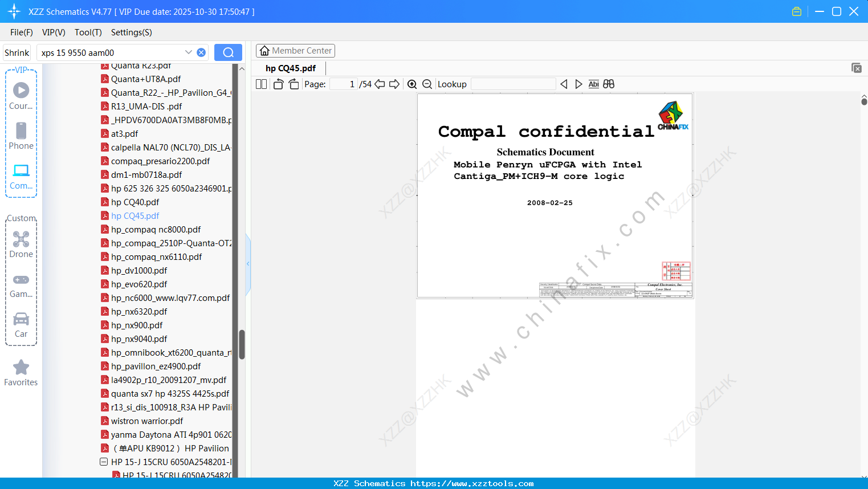Screen dimensions: 868x489
Task: Click PDF icon beside hp_dv1000.pdf
Action: (105, 271)
